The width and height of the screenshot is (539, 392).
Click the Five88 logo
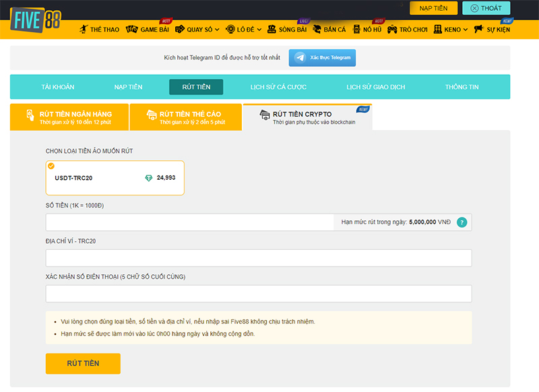[x=36, y=20]
